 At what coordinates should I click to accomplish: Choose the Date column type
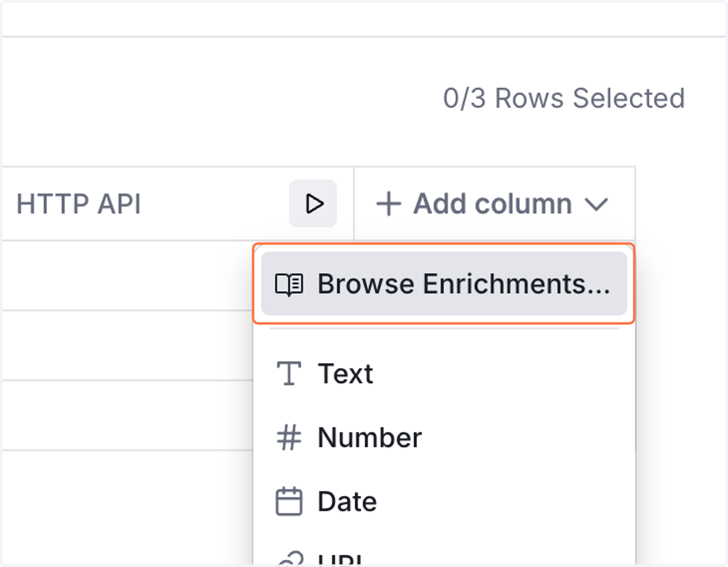point(444,502)
